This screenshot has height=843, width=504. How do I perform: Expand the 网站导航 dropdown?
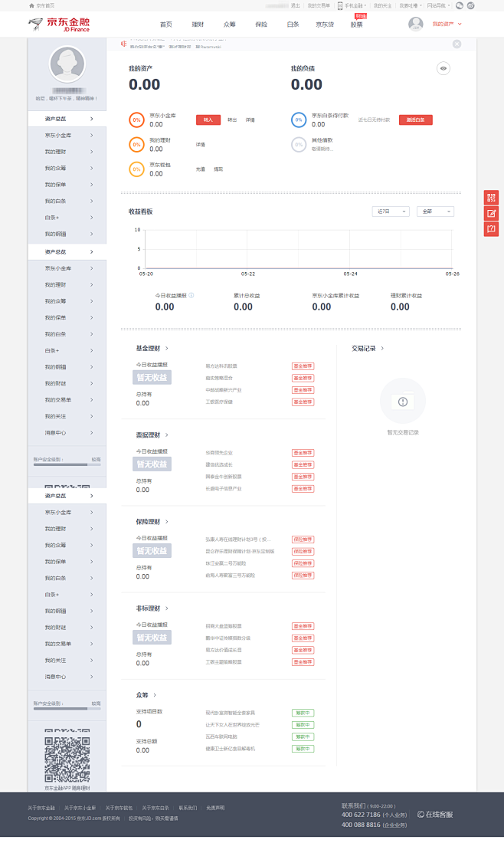click(449, 5)
